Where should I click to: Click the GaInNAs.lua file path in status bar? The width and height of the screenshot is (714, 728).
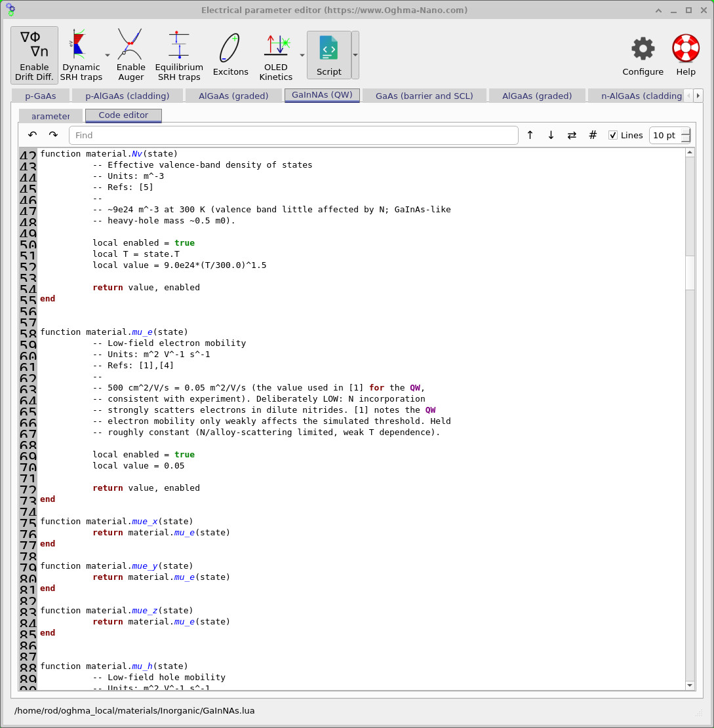point(134,711)
